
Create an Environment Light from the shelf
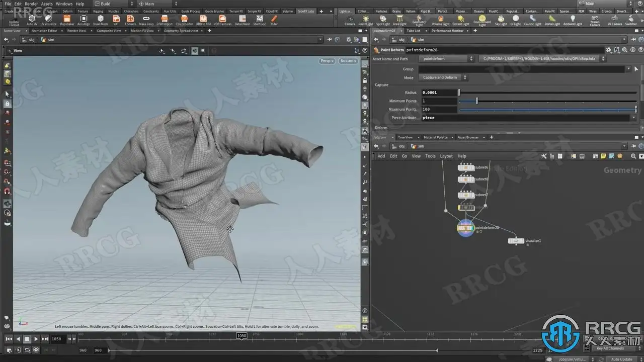coord(482,20)
